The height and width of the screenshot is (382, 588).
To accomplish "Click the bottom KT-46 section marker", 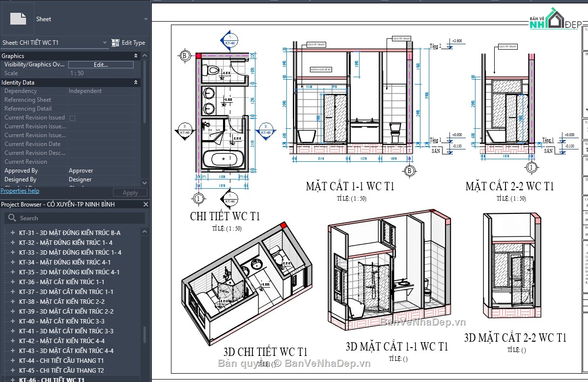I will click(229, 199).
